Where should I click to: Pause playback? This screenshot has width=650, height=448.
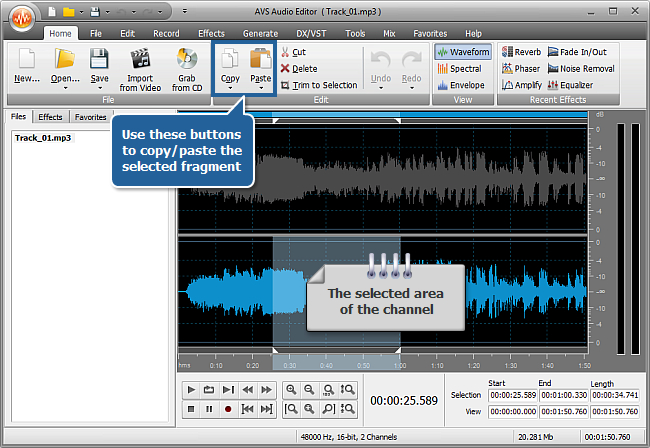click(209, 409)
